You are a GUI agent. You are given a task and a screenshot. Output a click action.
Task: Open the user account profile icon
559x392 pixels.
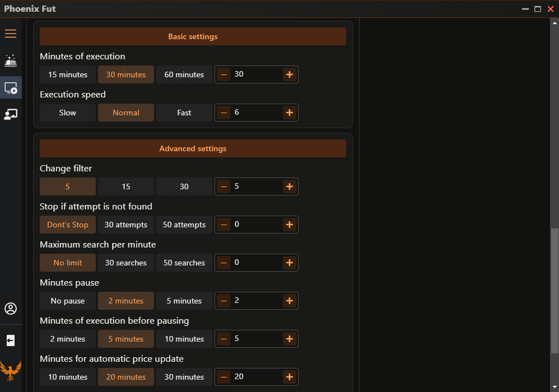[11, 309]
